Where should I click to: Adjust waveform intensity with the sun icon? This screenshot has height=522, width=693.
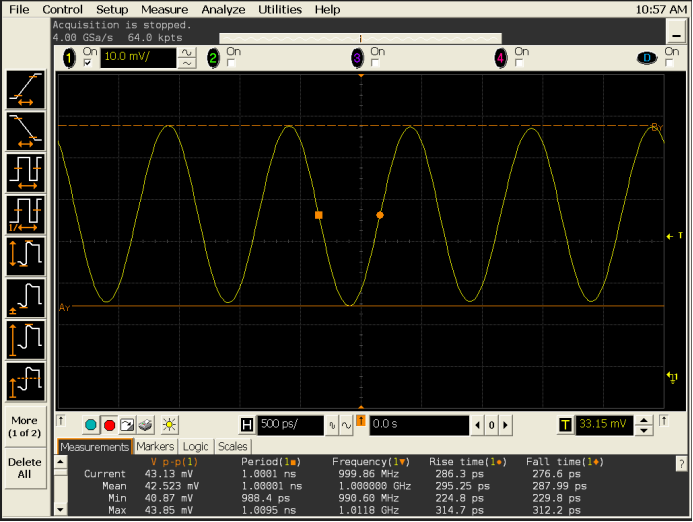coord(169,425)
